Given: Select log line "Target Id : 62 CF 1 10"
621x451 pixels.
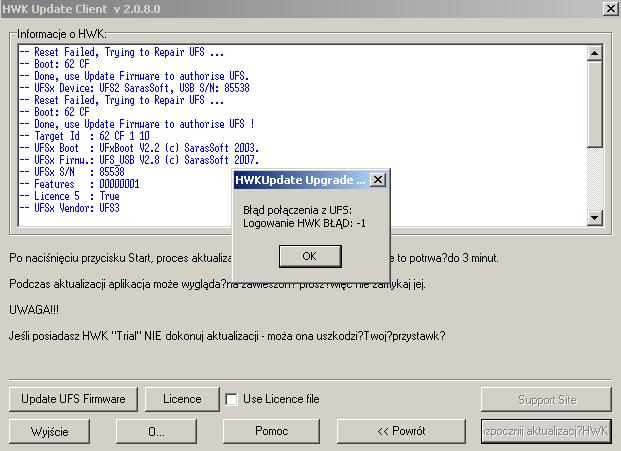Looking at the screenshot, I should (84, 136).
